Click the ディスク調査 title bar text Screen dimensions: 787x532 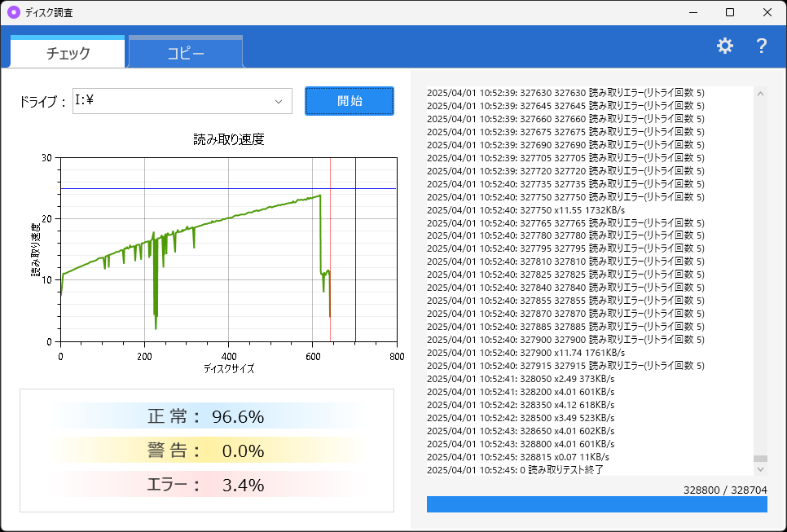(x=49, y=12)
